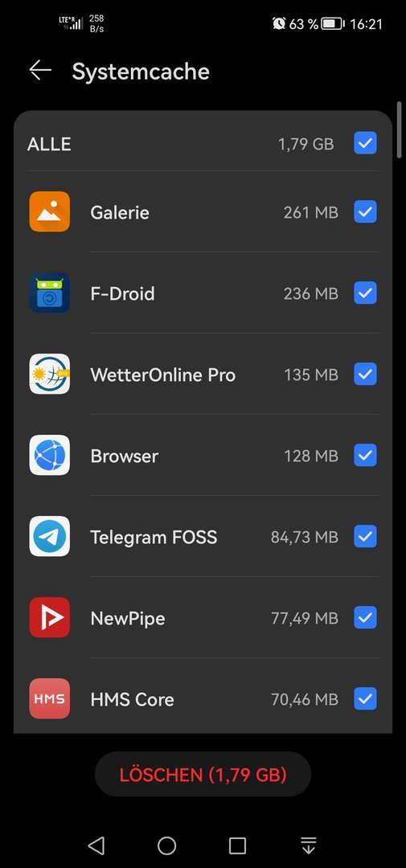The width and height of the screenshot is (406, 868).
Task: Deselect the F-Droid cache checkbox
Action: click(366, 293)
